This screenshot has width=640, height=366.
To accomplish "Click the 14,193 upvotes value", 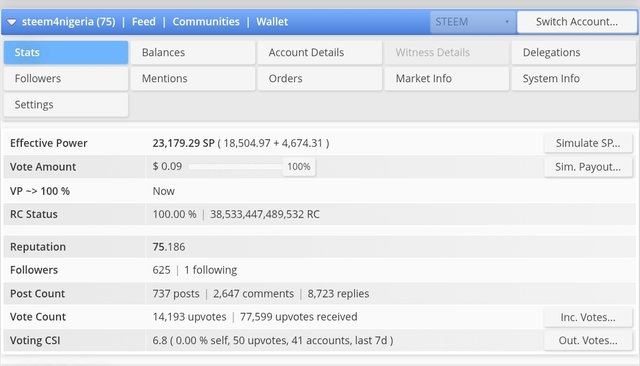I will click(x=189, y=317).
